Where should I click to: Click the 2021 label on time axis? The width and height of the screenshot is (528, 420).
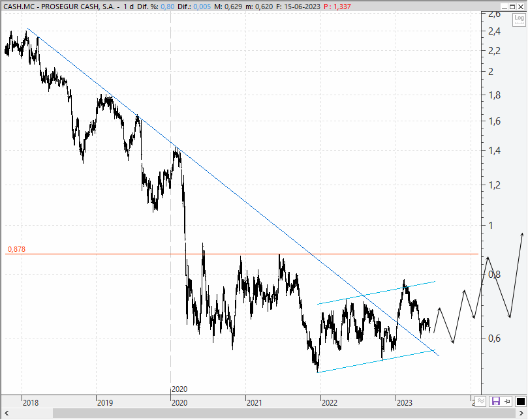255,403
